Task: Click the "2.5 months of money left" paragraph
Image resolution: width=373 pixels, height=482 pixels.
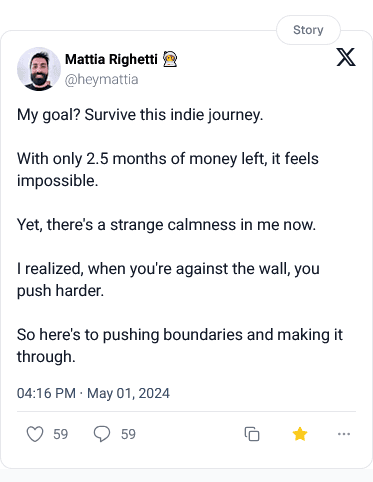Action: tap(168, 170)
